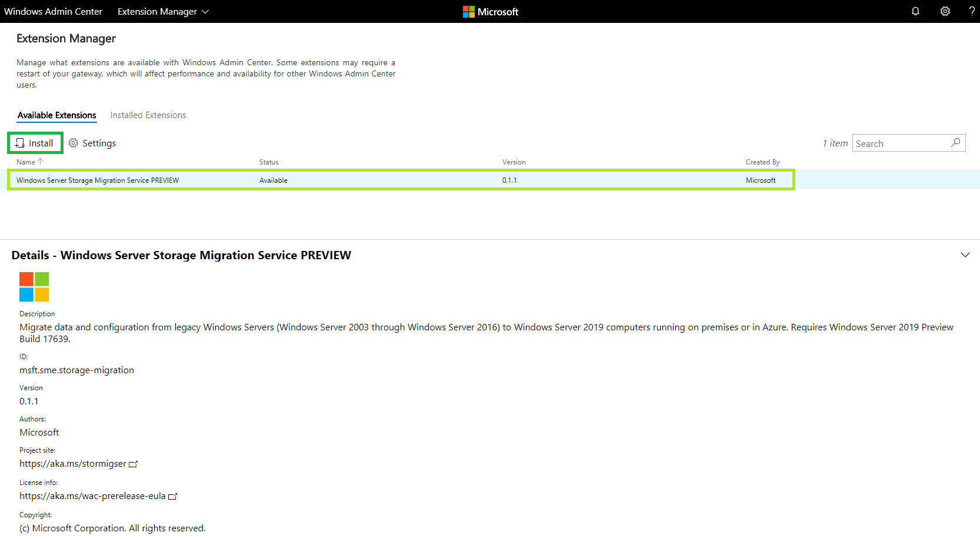Click the Available status cell
The height and width of the screenshot is (539, 980).
click(274, 180)
